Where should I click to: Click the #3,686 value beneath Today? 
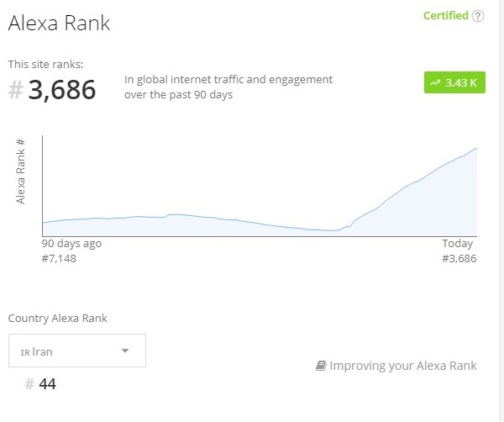point(459,258)
